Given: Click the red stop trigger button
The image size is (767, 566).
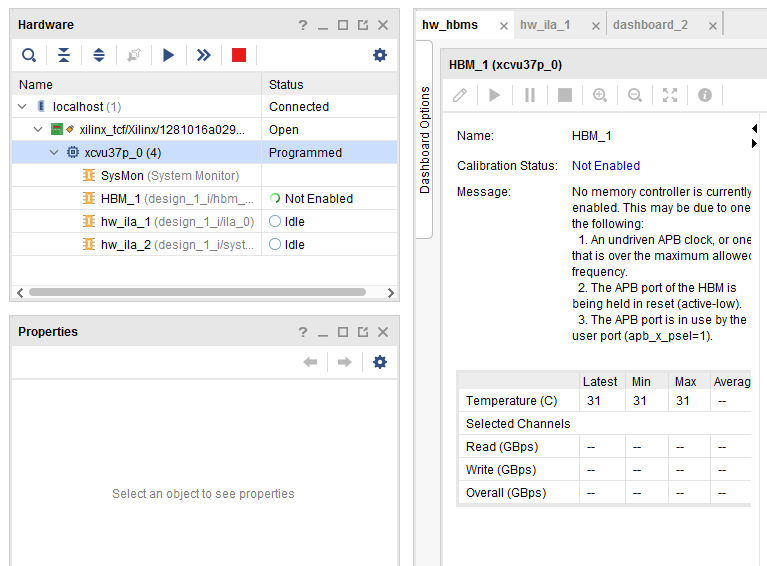Looking at the screenshot, I should 238,55.
